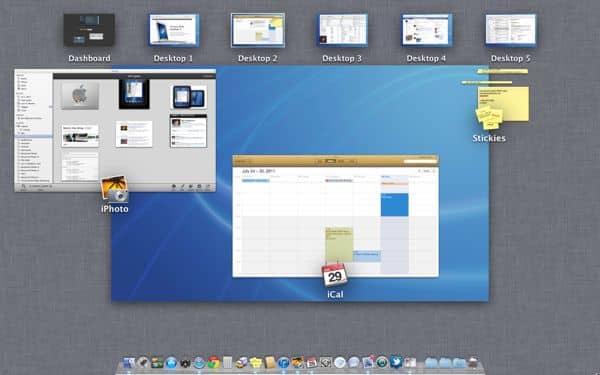The height and width of the screenshot is (375, 600).
Task: Click the iCal calendar icon badge
Action: 335,275
